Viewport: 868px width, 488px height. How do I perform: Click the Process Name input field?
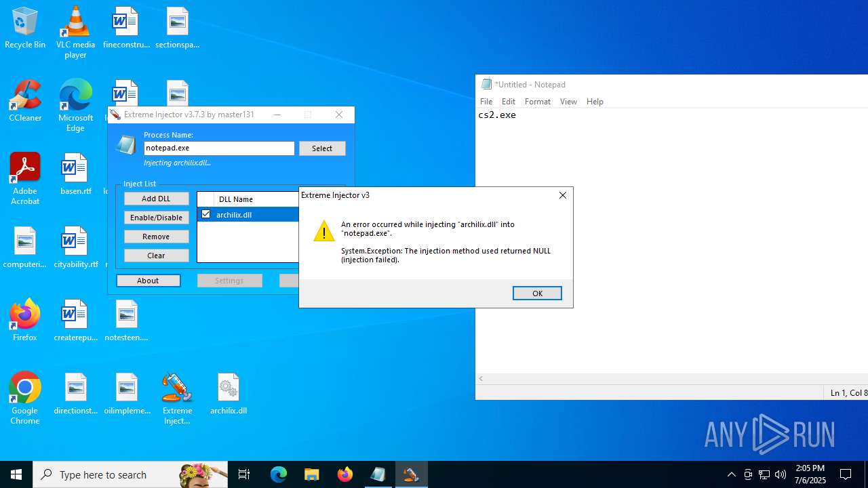click(x=219, y=148)
